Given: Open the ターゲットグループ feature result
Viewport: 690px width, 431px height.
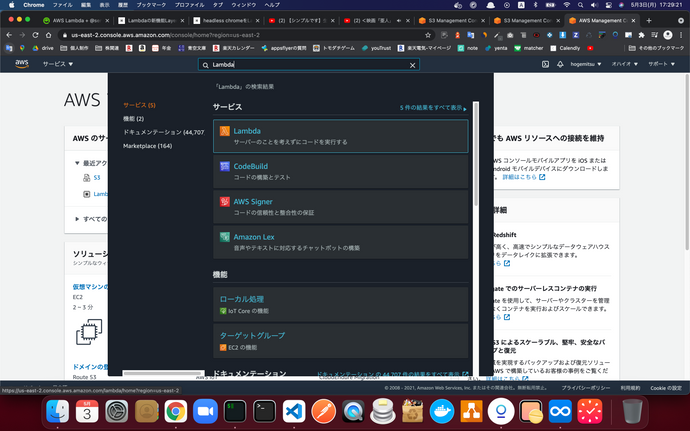Looking at the screenshot, I should click(x=340, y=341).
